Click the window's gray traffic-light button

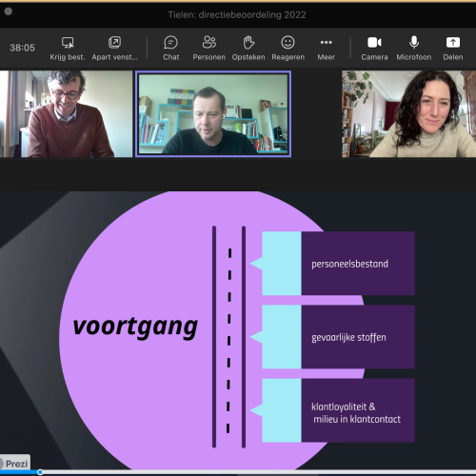click(x=9, y=11)
